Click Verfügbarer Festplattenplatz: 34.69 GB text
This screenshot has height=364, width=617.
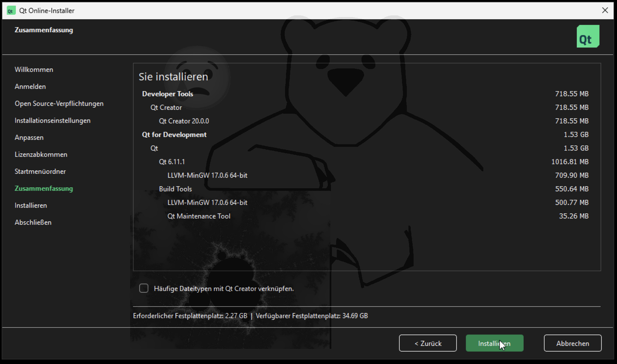(312, 316)
